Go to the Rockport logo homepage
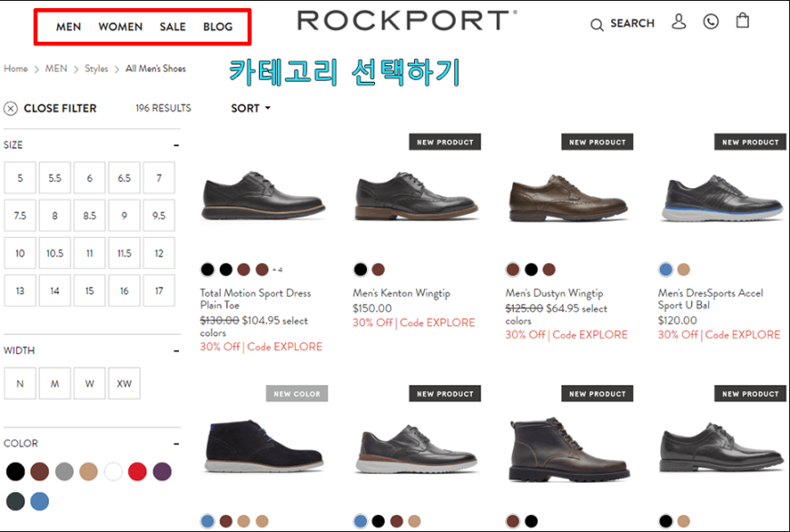 407,21
